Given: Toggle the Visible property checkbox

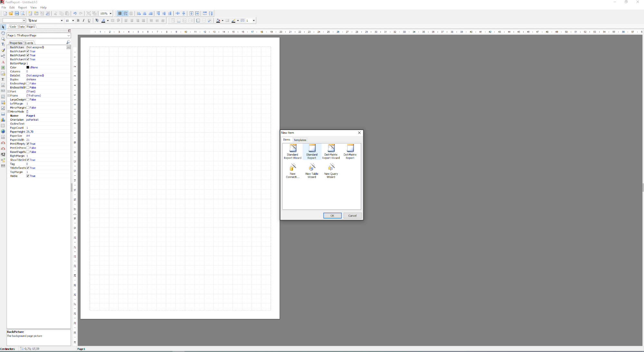Looking at the screenshot, I should coord(28,176).
